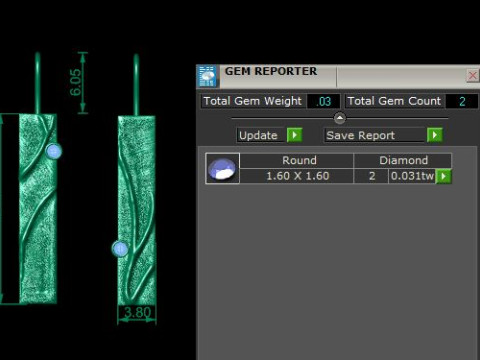This screenshot has height=360, width=480.
Task: Collapse the panel with the up-arrow handle
Action: click(x=340, y=118)
